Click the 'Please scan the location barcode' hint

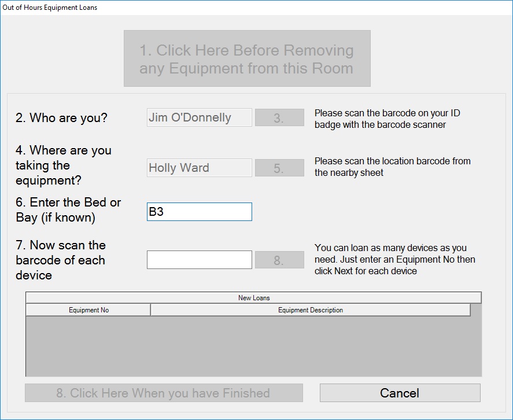tap(393, 167)
